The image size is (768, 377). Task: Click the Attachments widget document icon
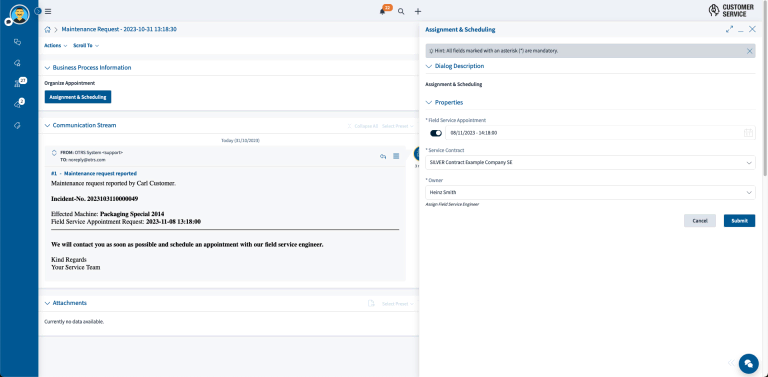click(x=371, y=304)
